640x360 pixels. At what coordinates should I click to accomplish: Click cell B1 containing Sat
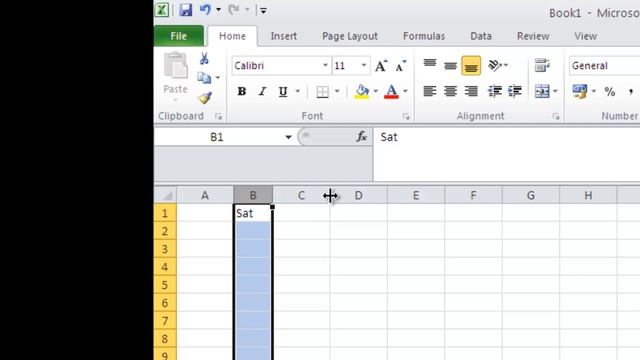point(253,213)
